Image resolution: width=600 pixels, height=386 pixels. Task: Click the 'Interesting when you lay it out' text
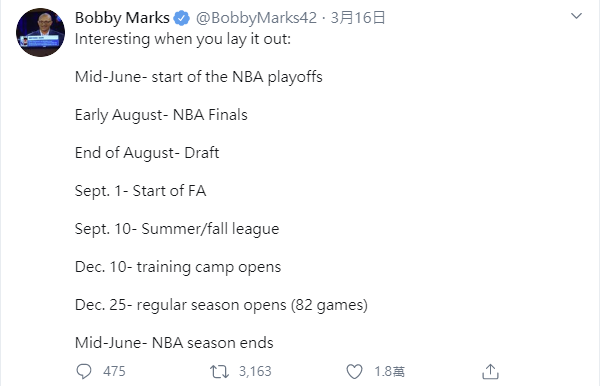coord(183,39)
